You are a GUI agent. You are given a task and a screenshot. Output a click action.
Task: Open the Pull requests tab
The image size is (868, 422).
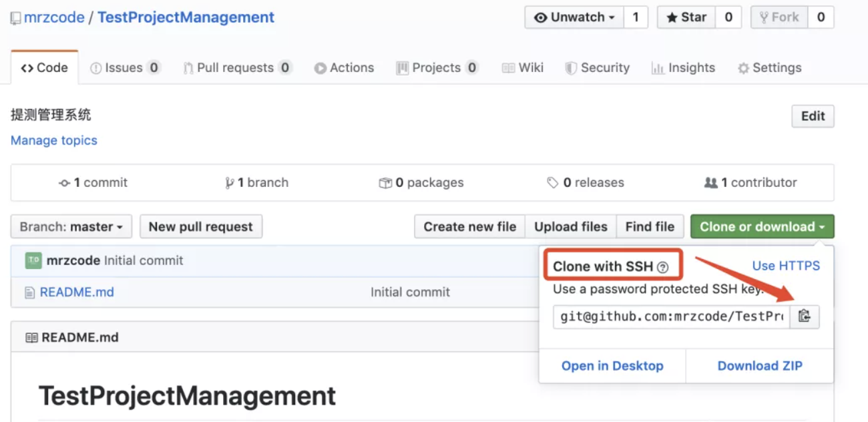238,67
